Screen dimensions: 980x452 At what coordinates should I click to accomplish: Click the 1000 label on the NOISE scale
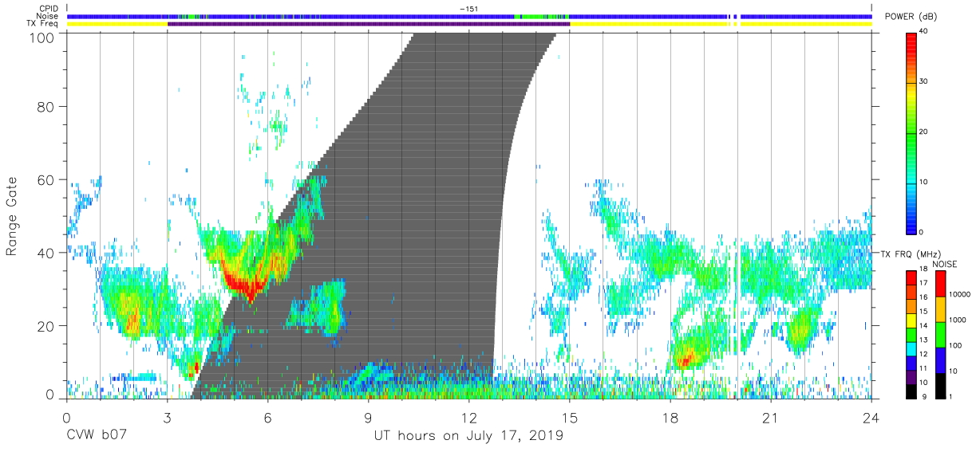click(957, 320)
